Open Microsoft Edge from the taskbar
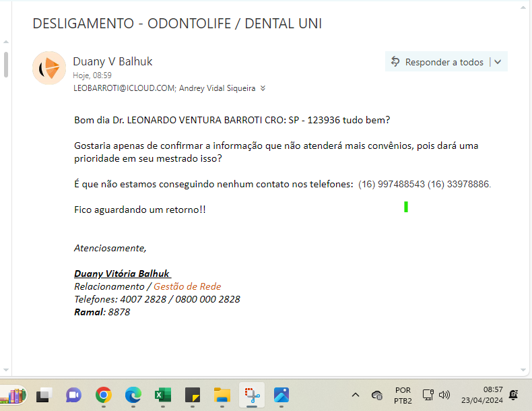 (133, 395)
